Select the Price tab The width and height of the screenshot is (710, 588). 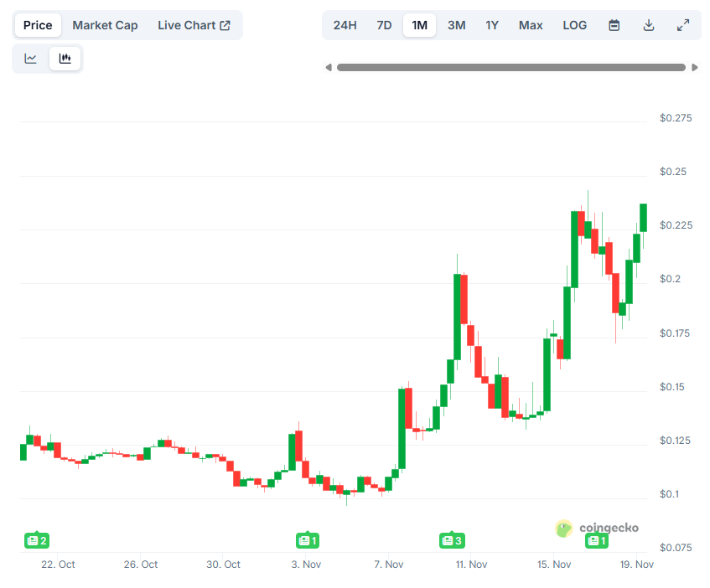click(x=38, y=25)
